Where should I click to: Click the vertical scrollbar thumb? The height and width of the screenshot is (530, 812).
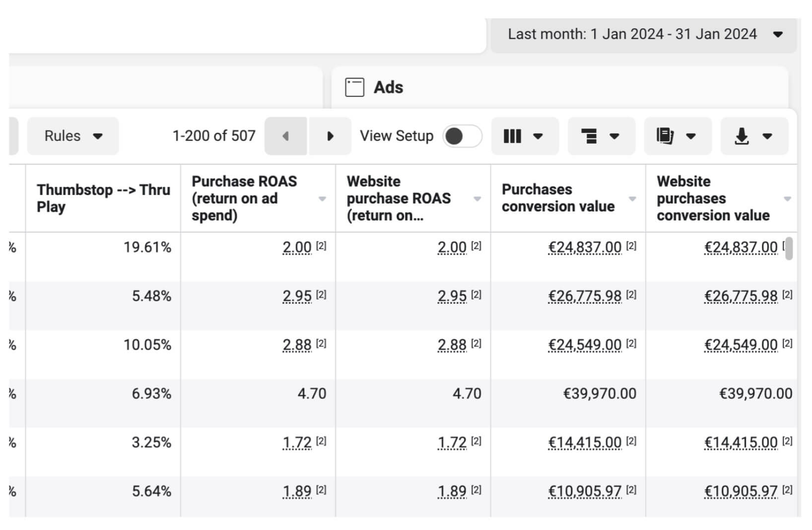tap(789, 248)
